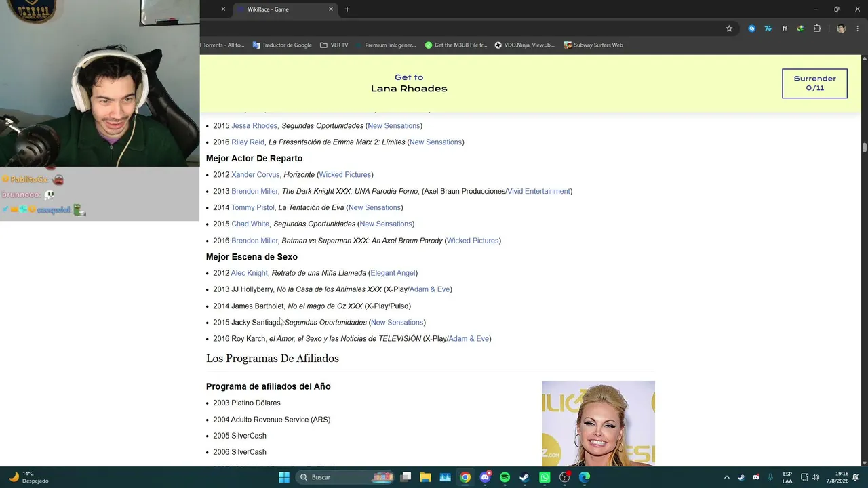Open OBS Studio from the taskbar

point(564,477)
